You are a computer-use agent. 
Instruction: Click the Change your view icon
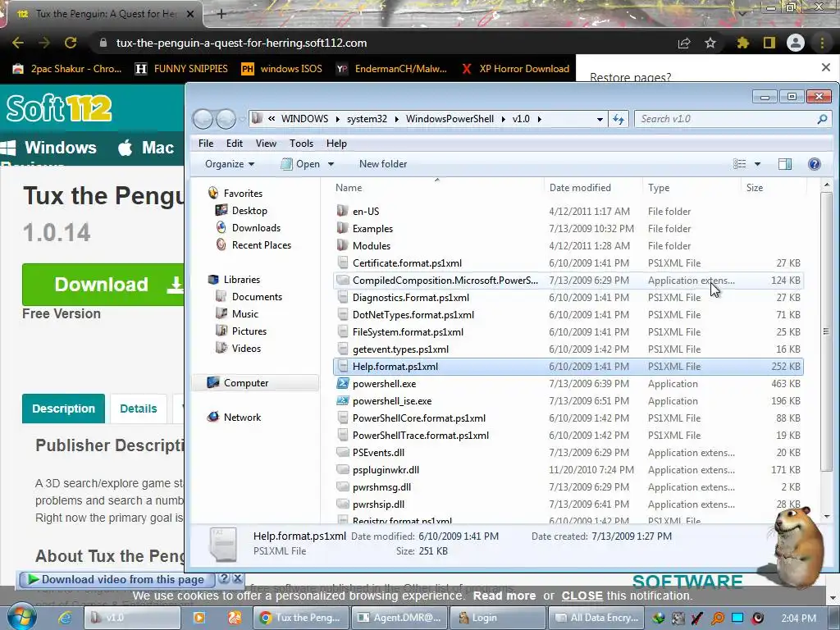tap(739, 164)
